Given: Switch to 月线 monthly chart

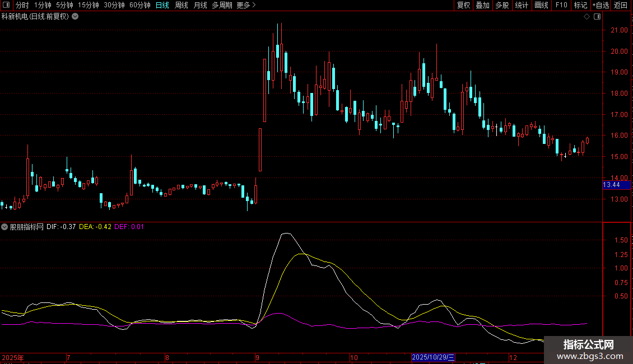Looking at the screenshot, I should [200, 5].
